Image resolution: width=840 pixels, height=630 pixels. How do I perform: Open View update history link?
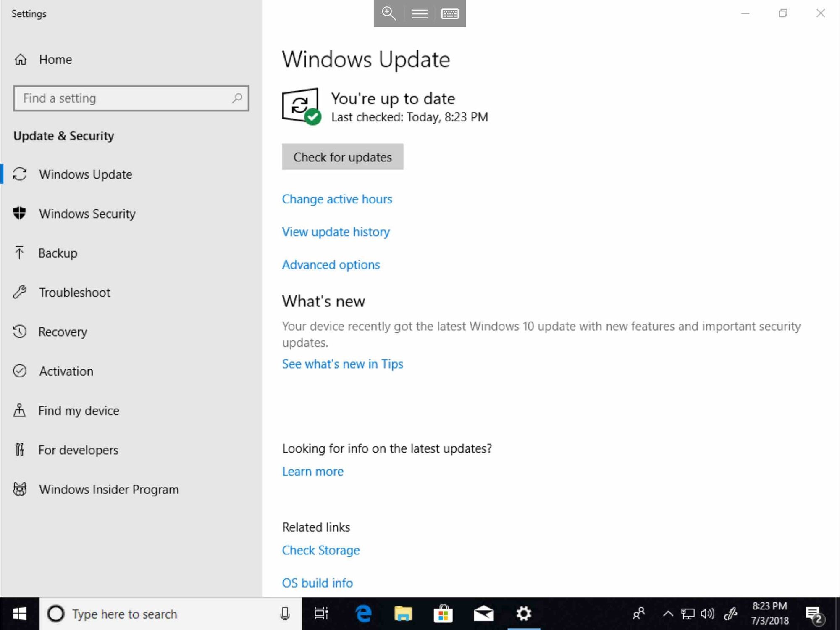(x=336, y=232)
